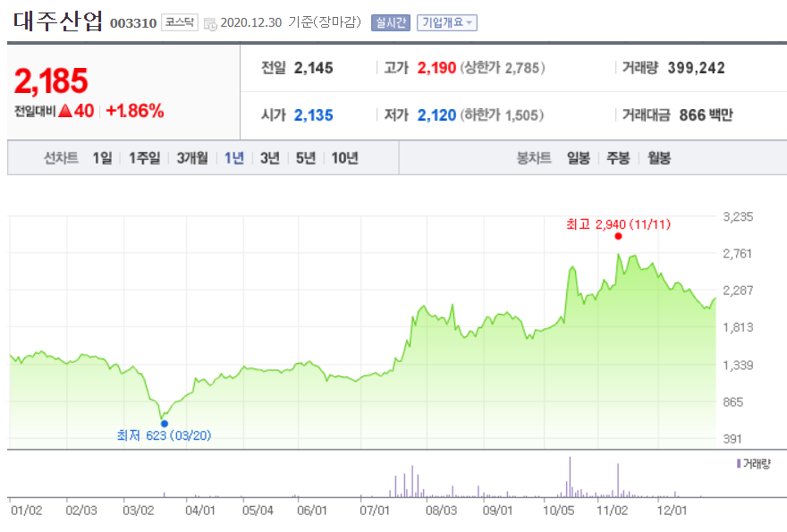Image resolution: width=787 pixels, height=532 pixels.
Task: Click the 봉차트 candlestick chart label
Action: [534, 158]
